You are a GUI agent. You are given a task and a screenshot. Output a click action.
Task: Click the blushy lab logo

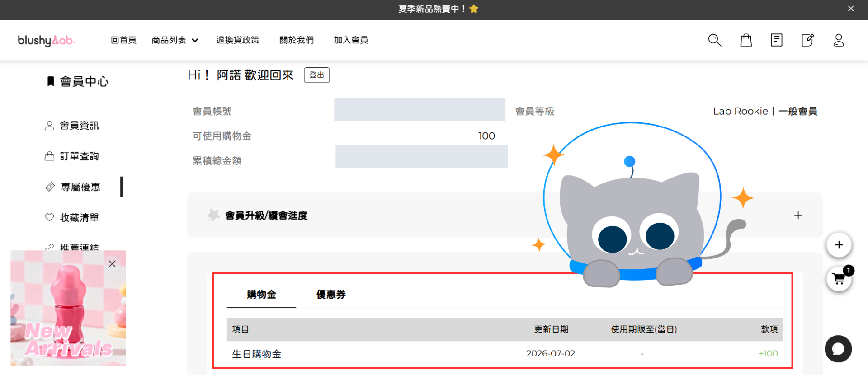46,41
